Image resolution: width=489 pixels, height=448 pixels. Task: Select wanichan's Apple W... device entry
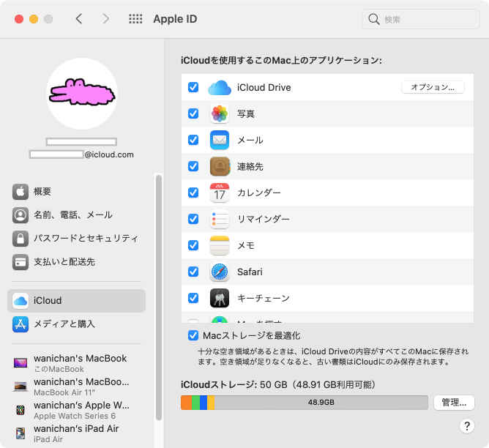pyautogui.click(x=76, y=410)
